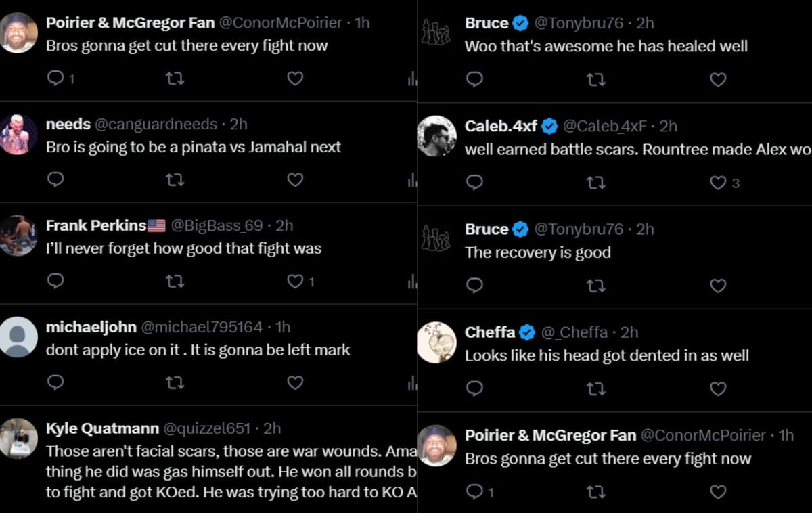Retweet Bruce's 'healed well' comment
The width and height of the screenshot is (812, 513).
tap(595, 79)
